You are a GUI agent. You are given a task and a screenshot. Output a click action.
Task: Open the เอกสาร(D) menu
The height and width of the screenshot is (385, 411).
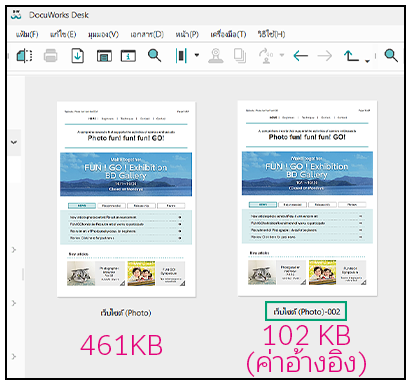pyautogui.click(x=147, y=34)
